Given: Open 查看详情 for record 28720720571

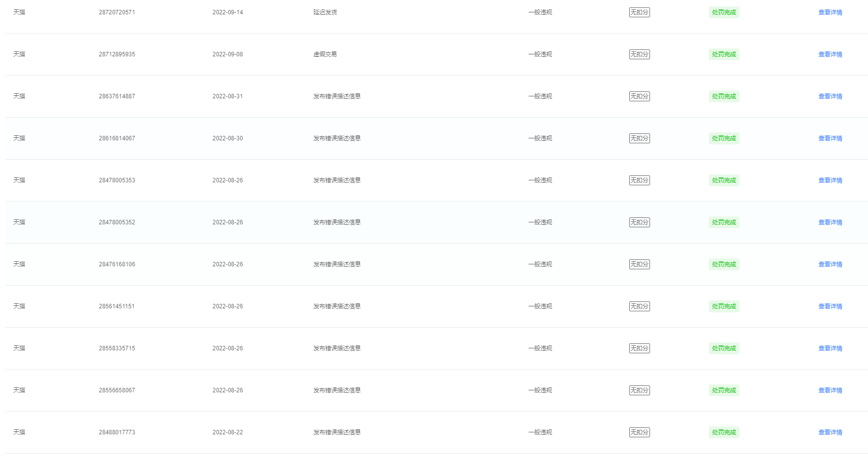Looking at the screenshot, I should click(x=830, y=12).
